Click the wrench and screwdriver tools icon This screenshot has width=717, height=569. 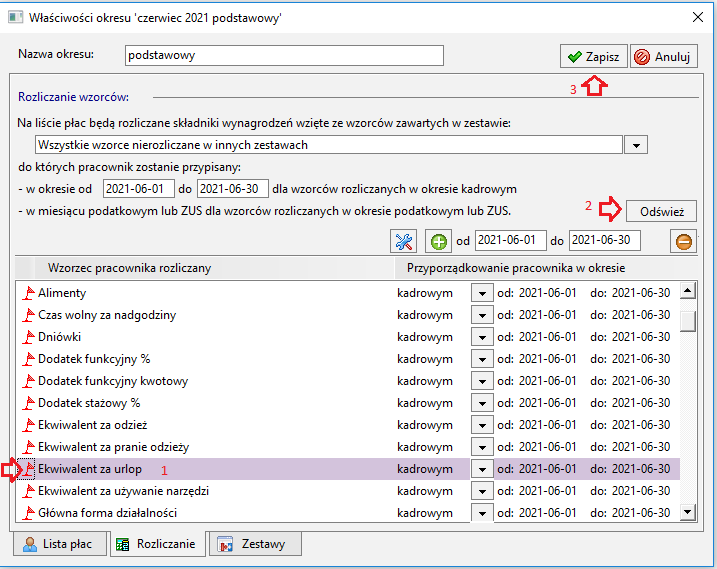click(403, 241)
